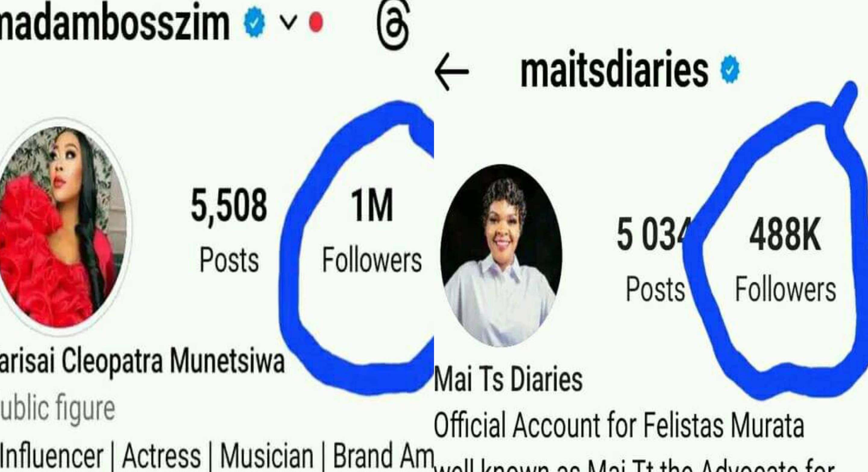
Task: Click verified badge next to maitsdiaries
Action: (730, 69)
